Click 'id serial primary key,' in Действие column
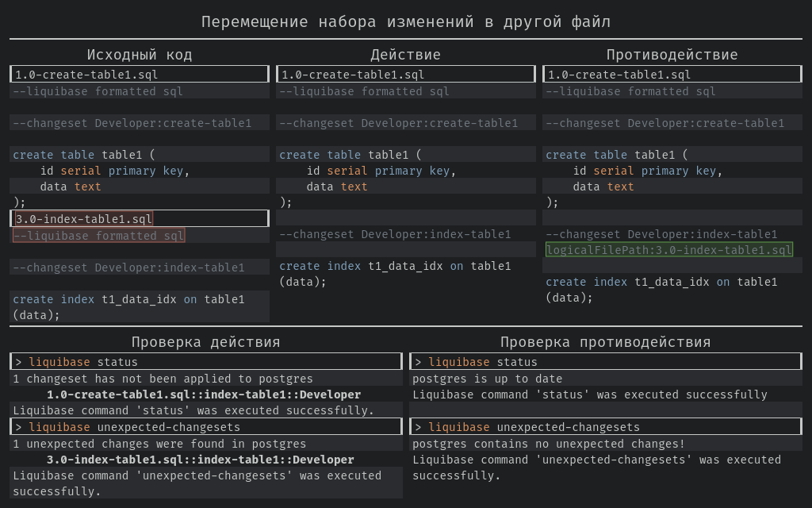Screen dimensions: 812x508 tap(381, 171)
